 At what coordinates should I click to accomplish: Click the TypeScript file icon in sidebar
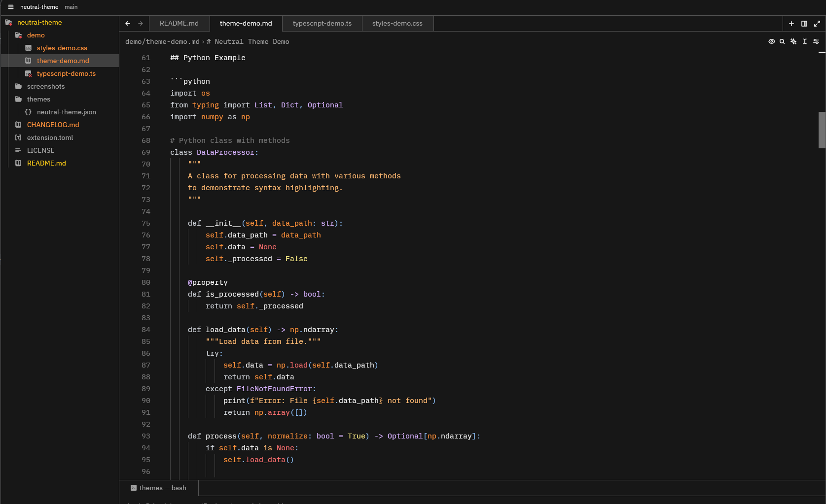click(x=28, y=73)
